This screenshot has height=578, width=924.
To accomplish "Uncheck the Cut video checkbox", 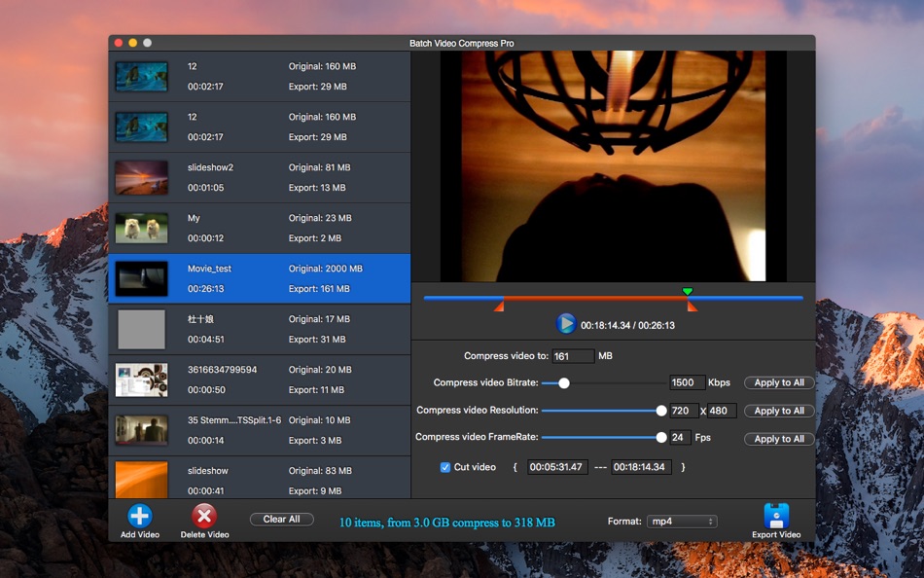I will (445, 467).
